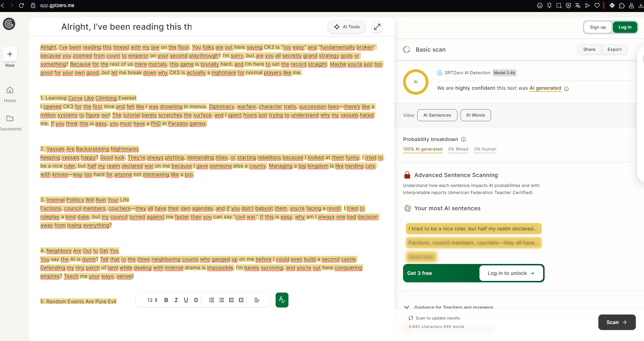Click the Log in button
The image size is (644, 341).
(x=625, y=27)
